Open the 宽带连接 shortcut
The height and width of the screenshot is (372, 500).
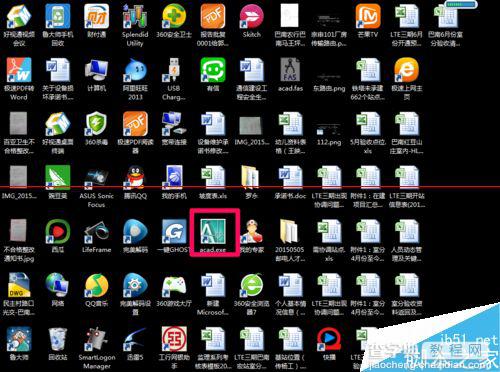coord(174,124)
